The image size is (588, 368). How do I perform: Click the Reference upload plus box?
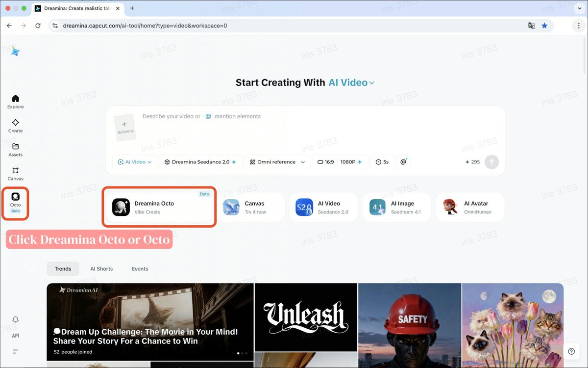click(x=124, y=128)
